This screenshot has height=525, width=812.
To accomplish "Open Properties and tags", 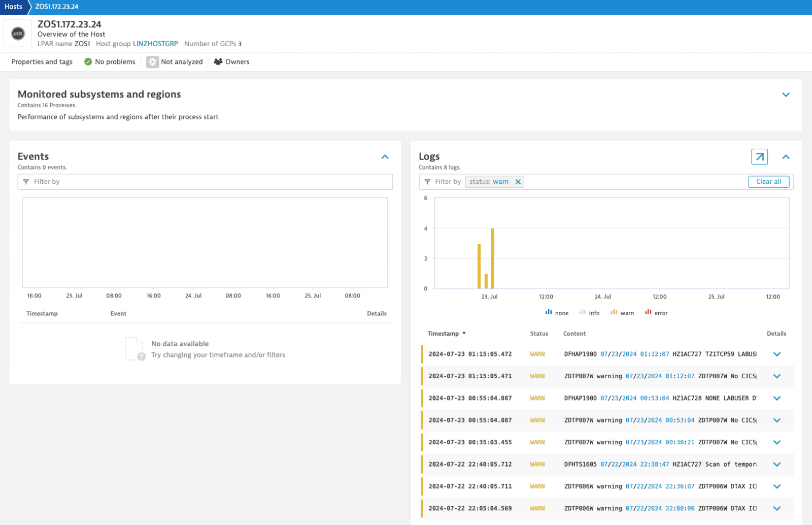I will tap(42, 61).
